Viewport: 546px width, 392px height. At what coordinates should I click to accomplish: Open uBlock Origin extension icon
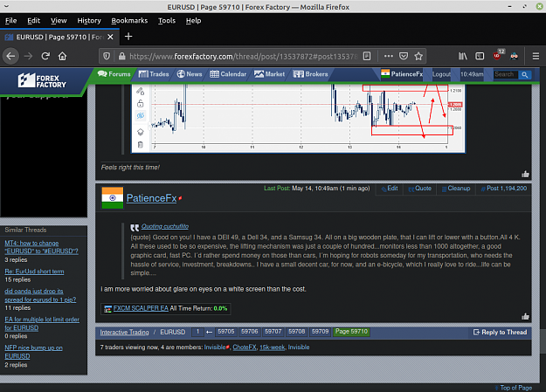pos(497,56)
